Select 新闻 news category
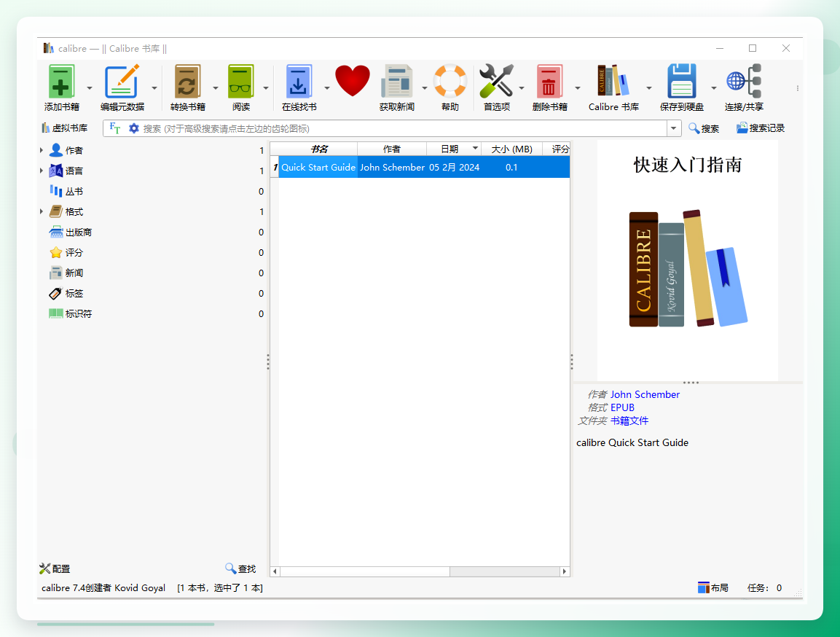Viewport: 840px width, 637px height. (74, 273)
